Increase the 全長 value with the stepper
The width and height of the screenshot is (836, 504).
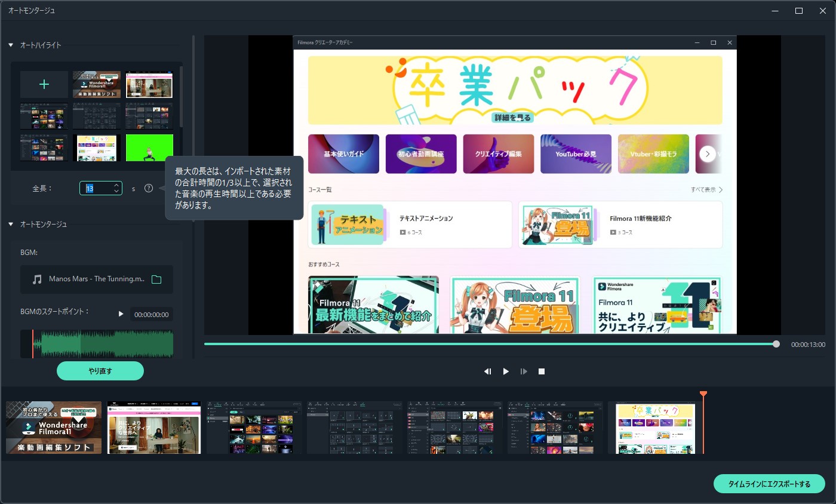pos(116,186)
